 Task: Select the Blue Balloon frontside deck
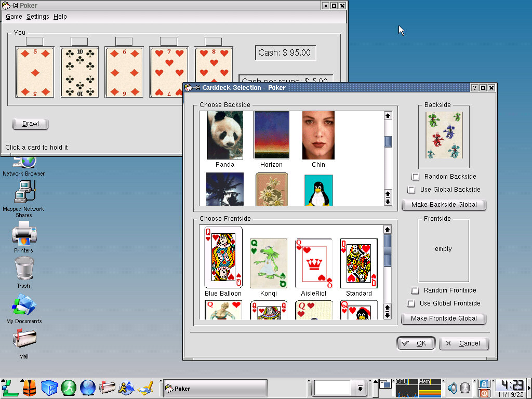[223, 258]
